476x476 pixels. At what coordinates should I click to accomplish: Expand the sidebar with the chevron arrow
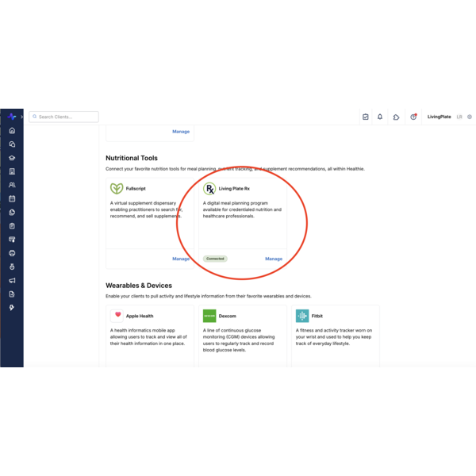pos(21,117)
